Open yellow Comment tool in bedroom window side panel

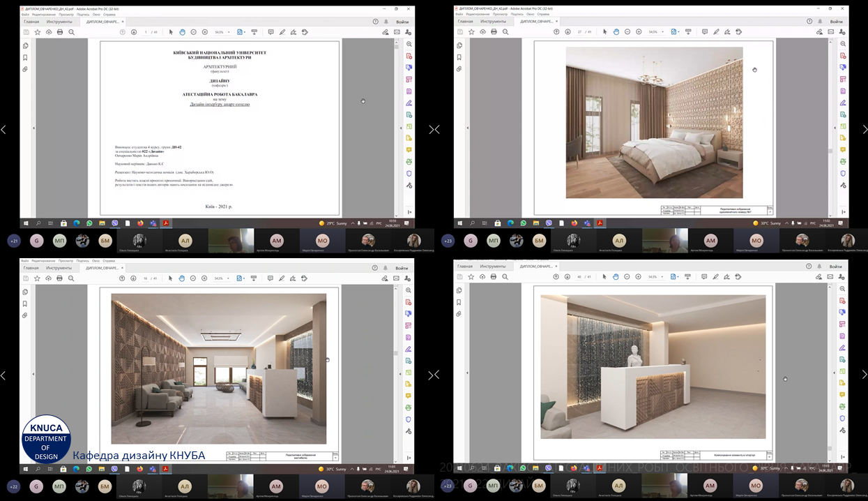point(843,150)
